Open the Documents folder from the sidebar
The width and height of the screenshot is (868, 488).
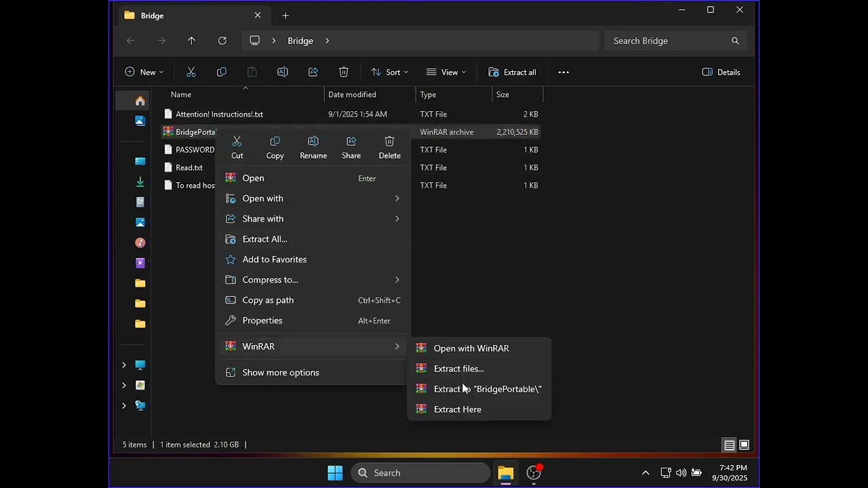tap(140, 202)
